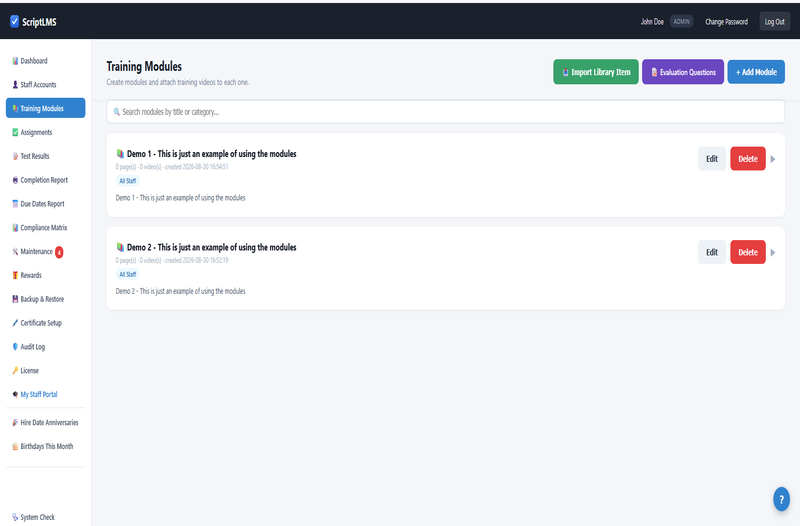This screenshot has width=800, height=526.
Task: Click the Hire Date Anniversaries party icon
Action: 15,422
